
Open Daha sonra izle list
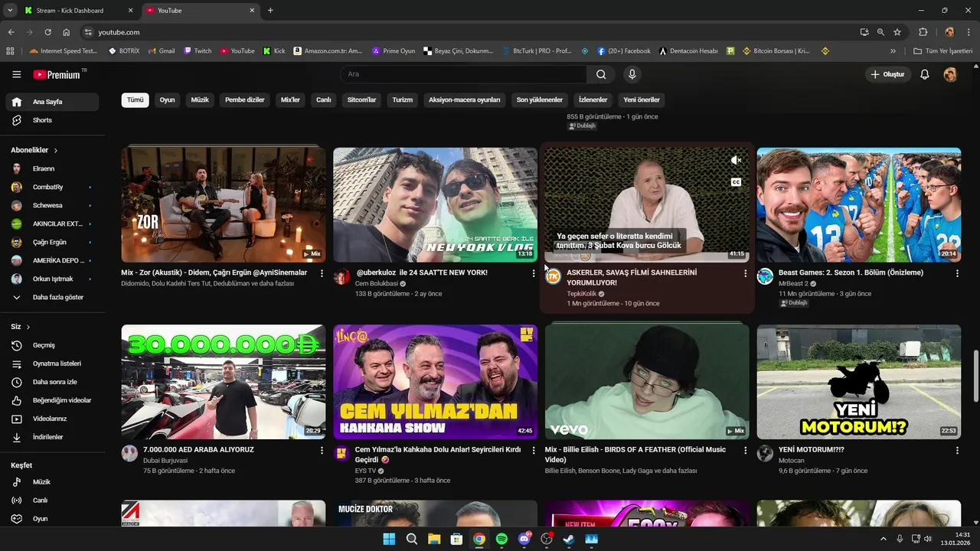[x=52, y=382]
